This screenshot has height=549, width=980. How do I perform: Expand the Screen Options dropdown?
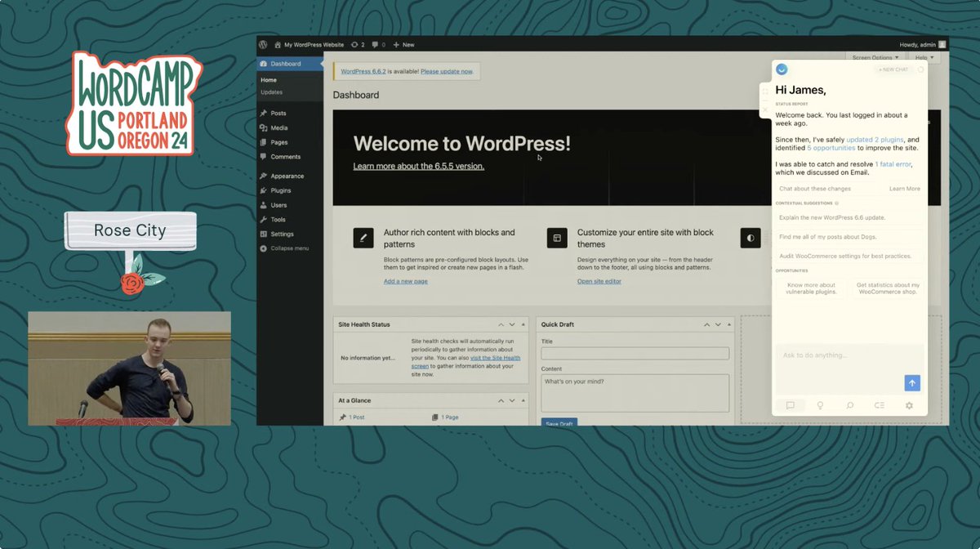pyautogui.click(x=875, y=58)
